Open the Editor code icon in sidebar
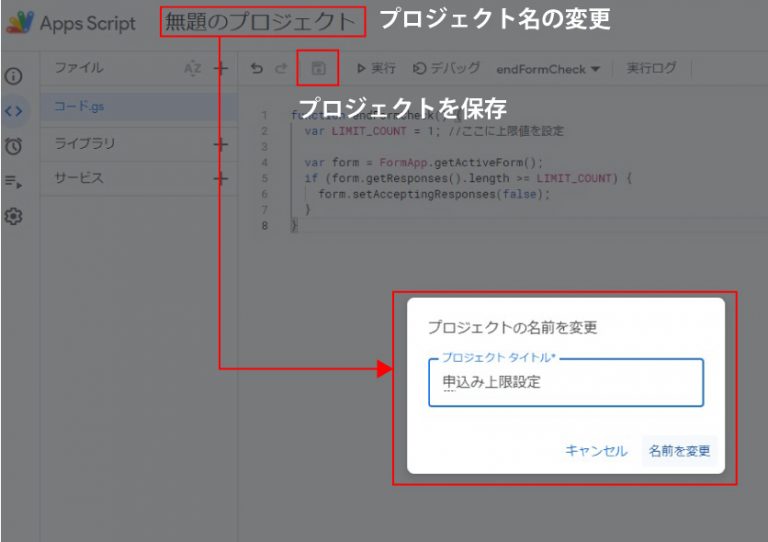Image resolution: width=768 pixels, height=542 pixels. [14, 111]
